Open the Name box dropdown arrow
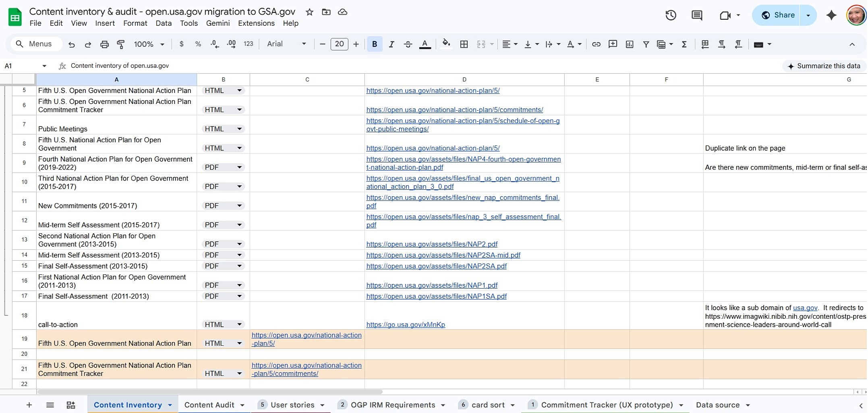 click(44, 66)
